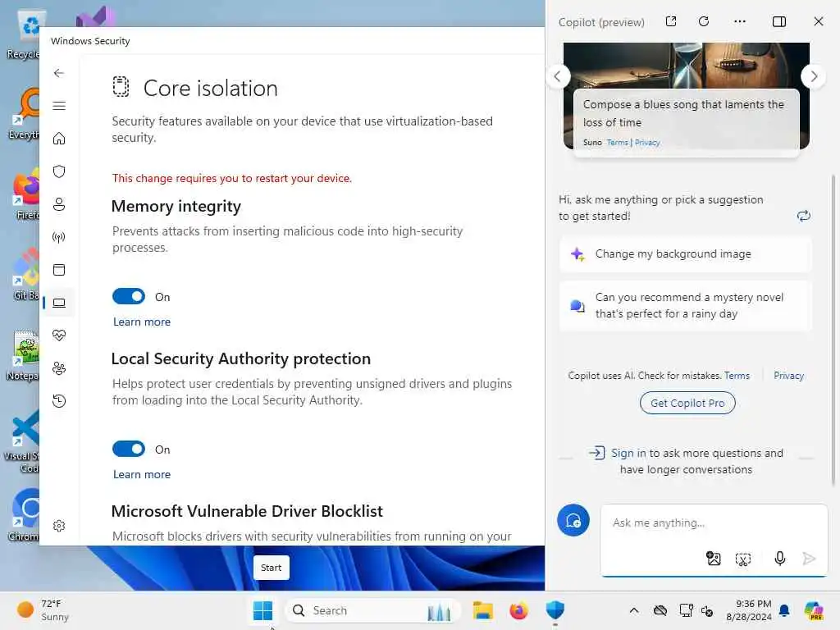The width and height of the screenshot is (840, 630).
Task: Click Get Copilot Pro button
Action: coord(687,403)
